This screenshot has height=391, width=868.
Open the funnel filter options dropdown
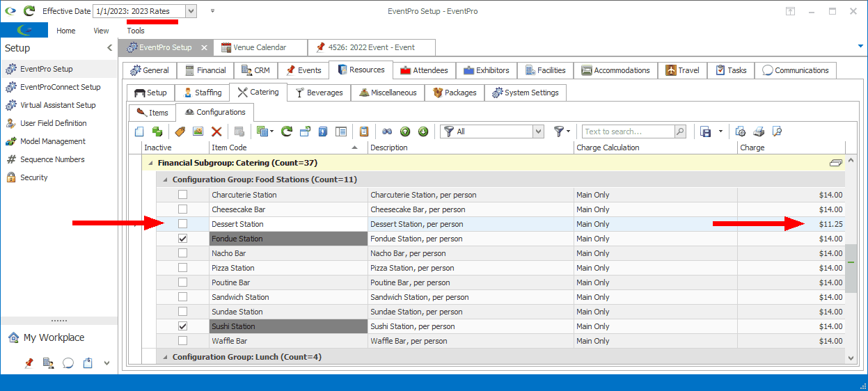pos(562,131)
